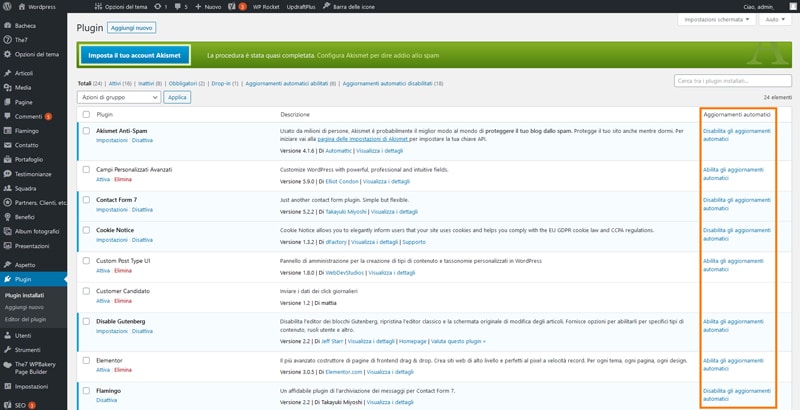This screenshot has width=800, height=410.
Task: Check the Cookie Notice checkbox
Action: pyautogui.click(x=86, y=230)
